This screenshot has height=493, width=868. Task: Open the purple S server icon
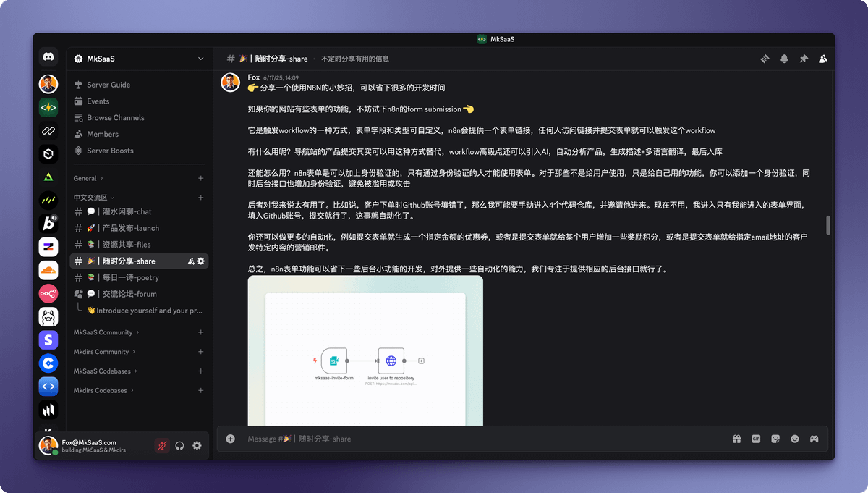click(x=48, y=340)
